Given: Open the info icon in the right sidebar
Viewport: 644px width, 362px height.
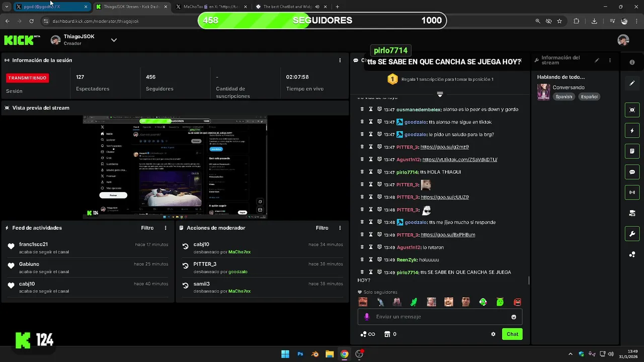Looking at the screenshot, I should pyautogui.click(x=632, y=62).
